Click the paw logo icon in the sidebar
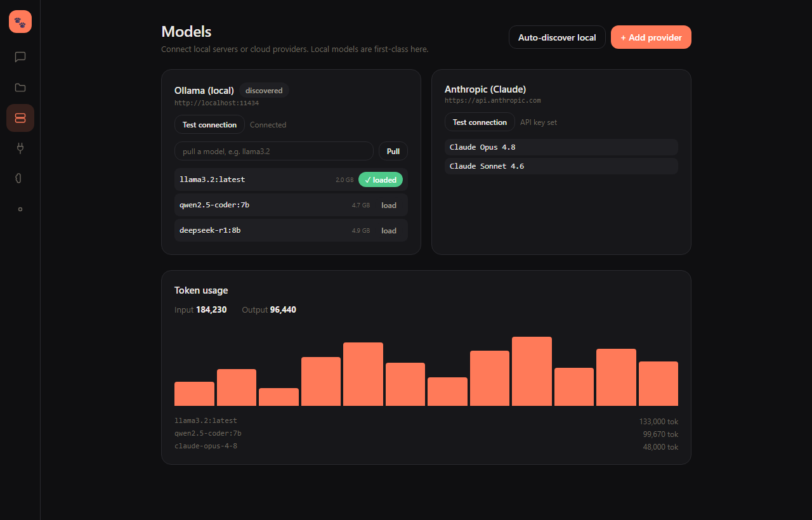 [x=20, y=22]
